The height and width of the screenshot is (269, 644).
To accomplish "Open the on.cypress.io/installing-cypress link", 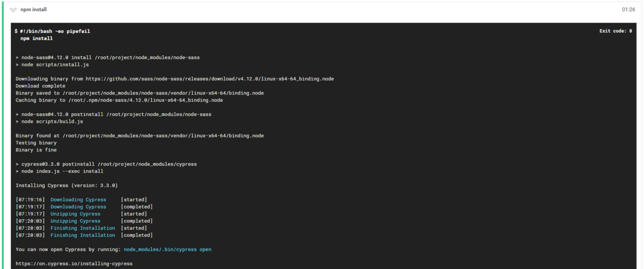I will pos(74,264).
